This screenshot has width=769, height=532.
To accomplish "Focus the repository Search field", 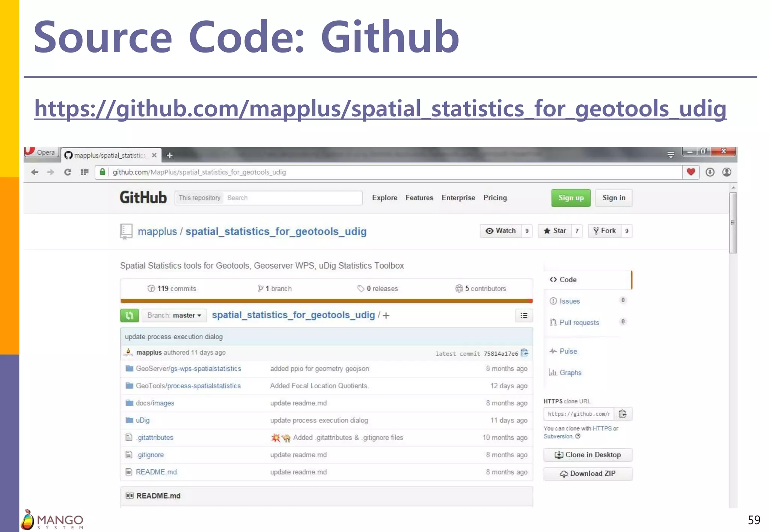I will (x=293, y=198).
